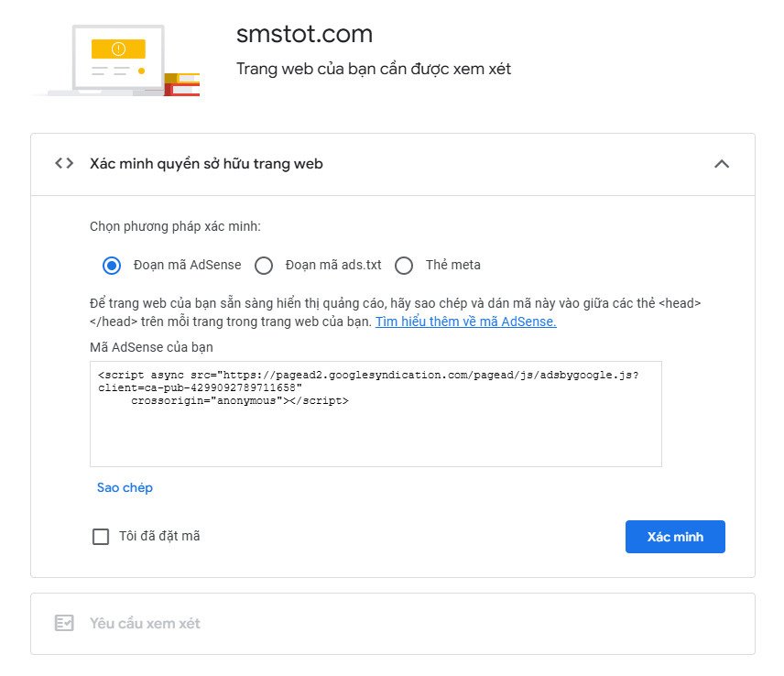Screen dimensions: 784x676
Task: Click Sao chép to copy the code
Action: click(125, 487)
